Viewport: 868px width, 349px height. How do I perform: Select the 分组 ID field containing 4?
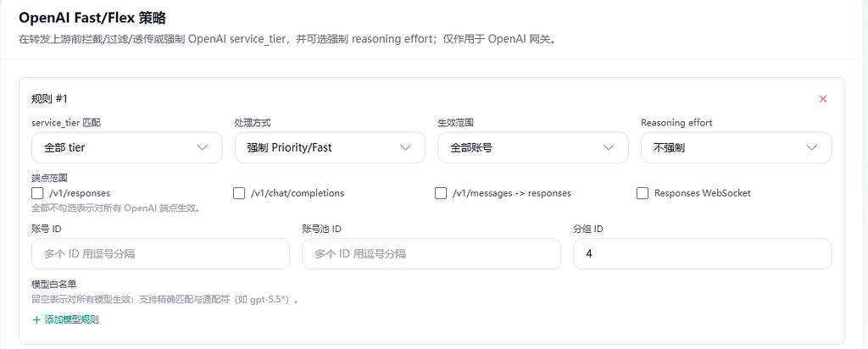click(703, 254)
